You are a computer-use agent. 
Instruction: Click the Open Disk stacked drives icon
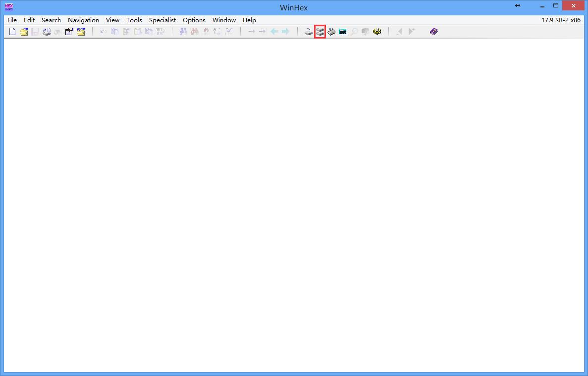(320, 32)
